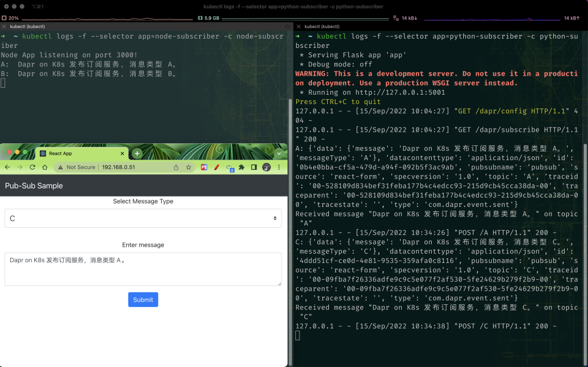Click the 'POST /C HTTP/1.1' log line
588x367 pixels.
(x=426, y=326)
